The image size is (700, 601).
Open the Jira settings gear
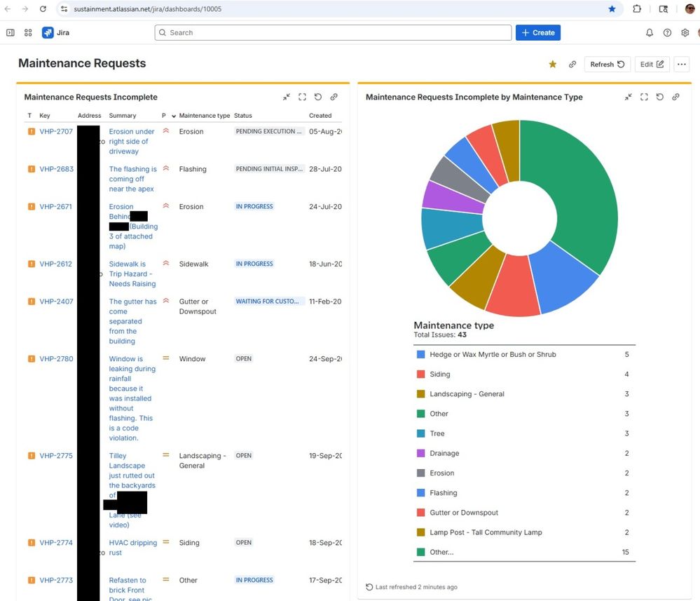(685, 32)
